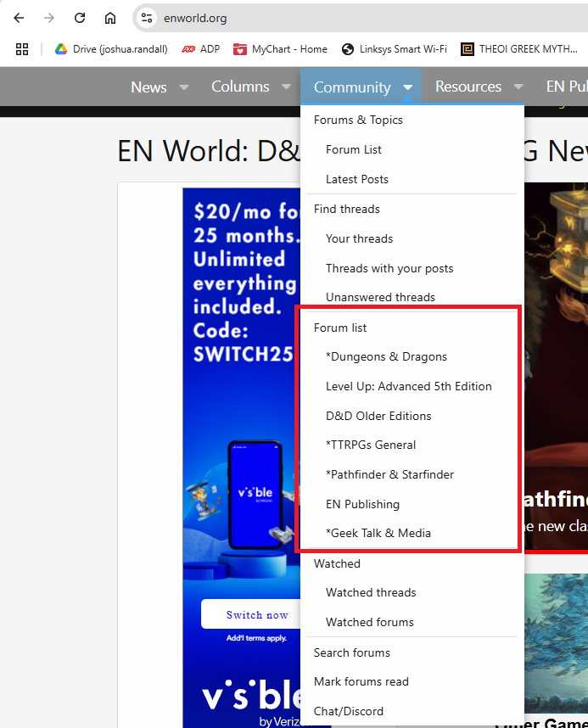This screenshot has height=728, width=588.
Task: Click the Forum list heading entry
Action: click(x=340, y=328)
